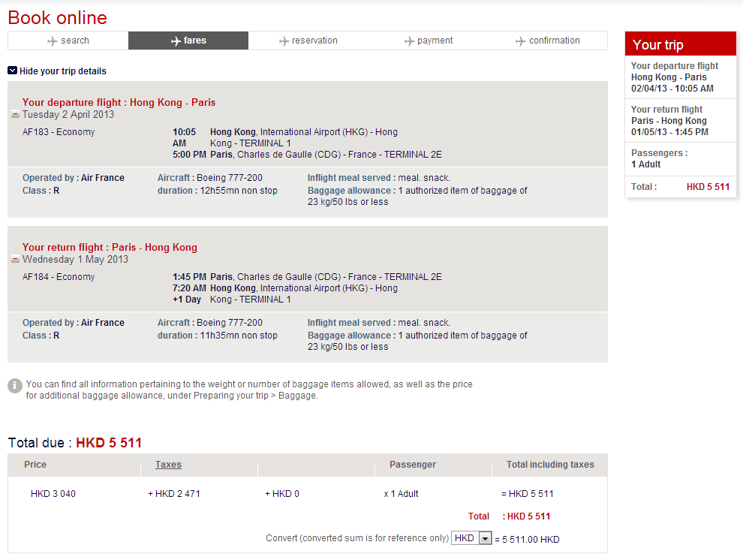The width and height of the screenshot is (743, 560).
Task: Go to the search step label
Action: pos(75,41)
